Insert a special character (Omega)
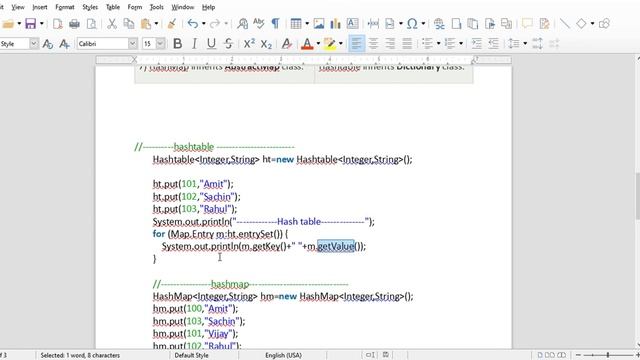 click(x=412, y=24)
